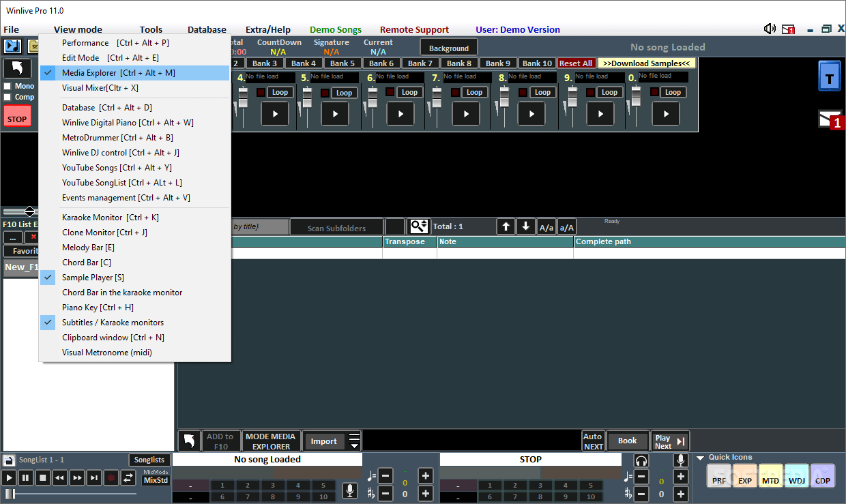Select Winlive DJ control menu entry
Image resolution: width=846 pixels, height=504 pixels.
coord(135,153)
